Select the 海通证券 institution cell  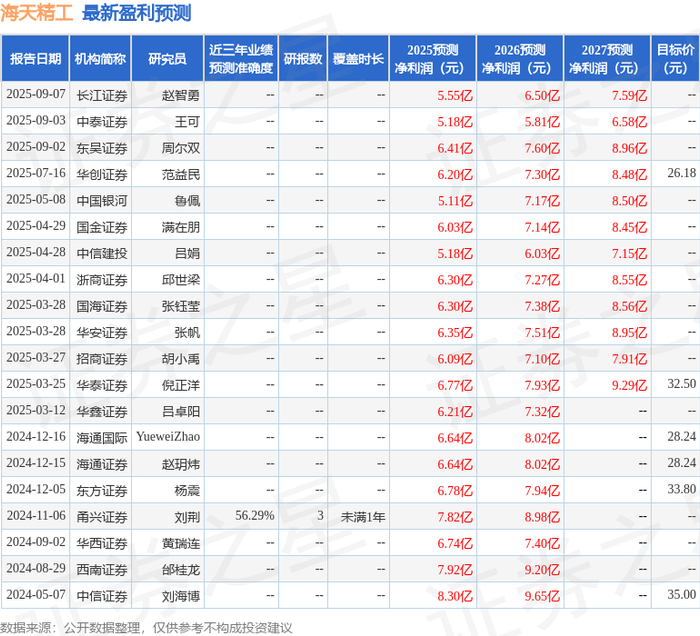(x=102, y=464)
